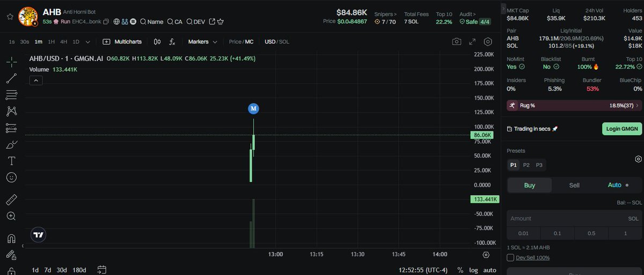Switch chart interval to 1s
This screenshot has width=644, height=275.
coord(12,42)
